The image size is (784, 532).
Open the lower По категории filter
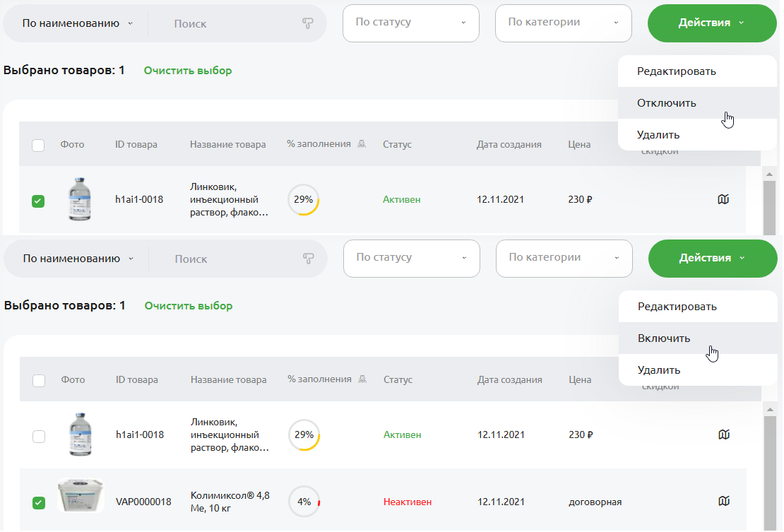[564, 259]
